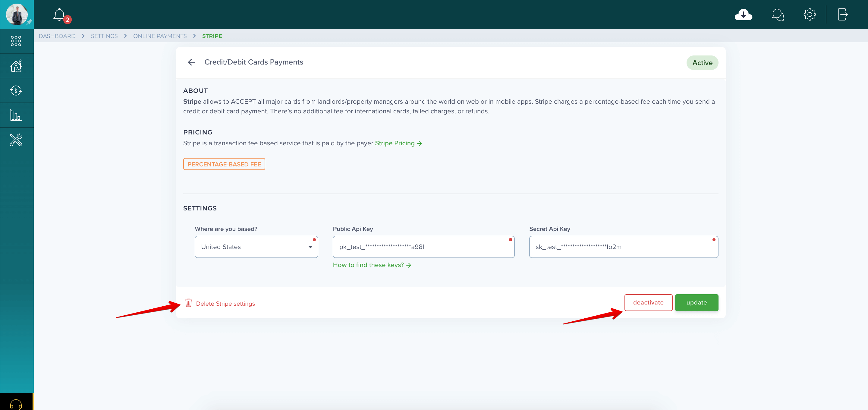Click the PRICING heading
Viewport: 868px width, 410px height.
197,132
